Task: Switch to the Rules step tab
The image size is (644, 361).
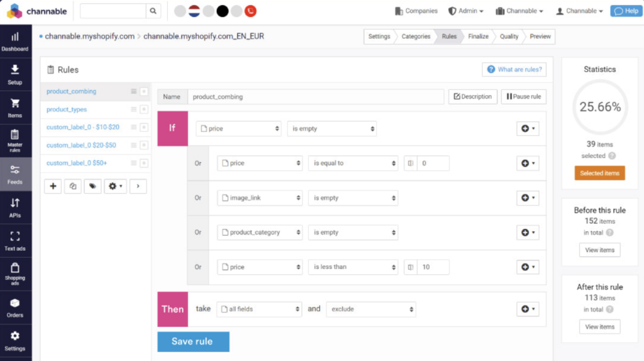Action: pos(449,36)
